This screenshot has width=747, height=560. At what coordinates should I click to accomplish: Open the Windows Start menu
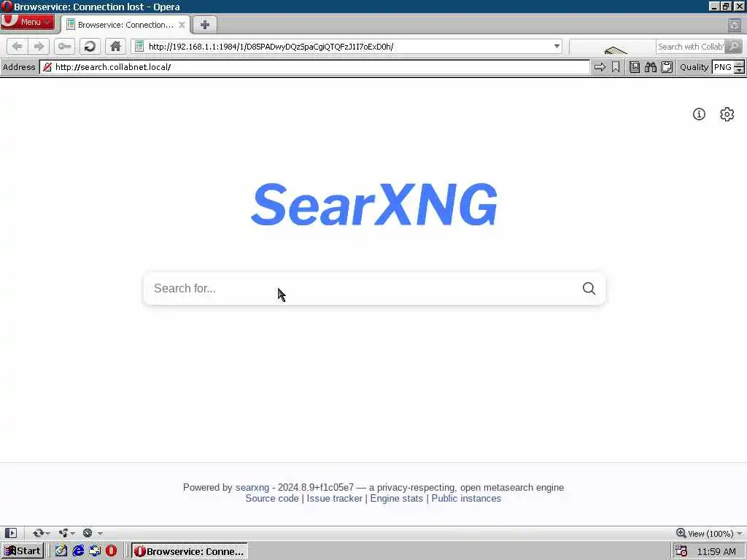coord(23,551)
